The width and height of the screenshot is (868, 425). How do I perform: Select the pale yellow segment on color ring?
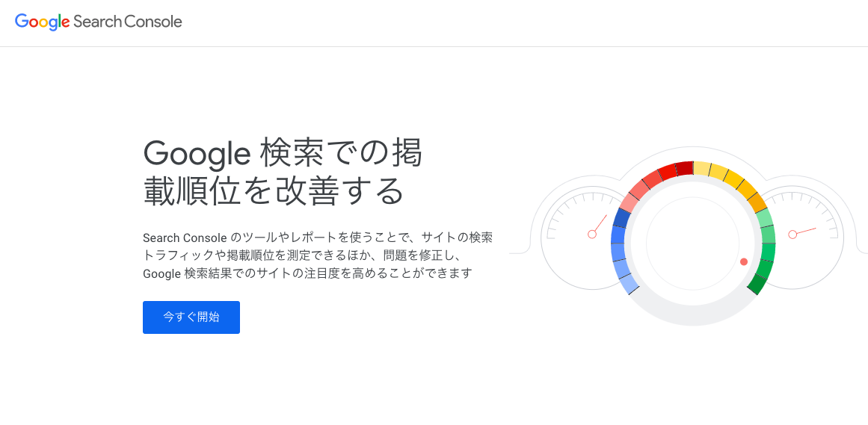point(702,168)
